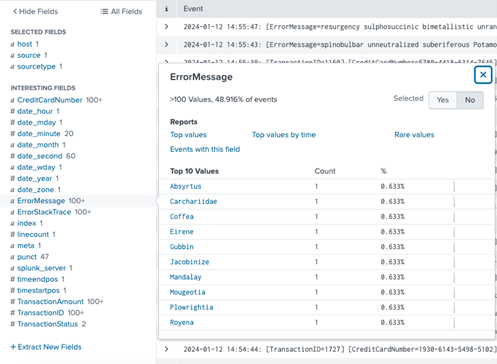Select the ErrorStackTrace field in the sidebar
The height and width of the screenshot is (364, 497).
(x=44, y=212)
